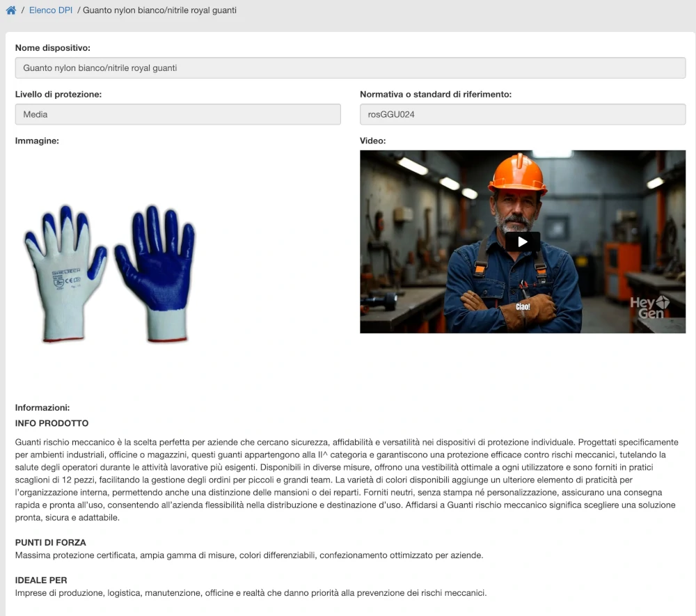
Task: Click the HeyGen logo watermark on video
Action: point(649,307)
